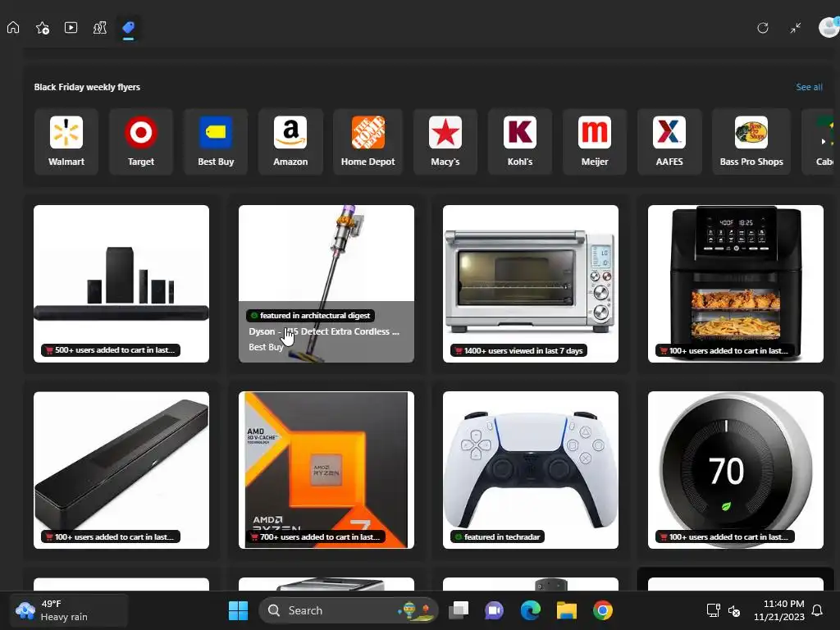Select the Shopping tag tab icon
The height and width of the screenshot is (630, 840).
pyautogui.click(x=128, y=27)
